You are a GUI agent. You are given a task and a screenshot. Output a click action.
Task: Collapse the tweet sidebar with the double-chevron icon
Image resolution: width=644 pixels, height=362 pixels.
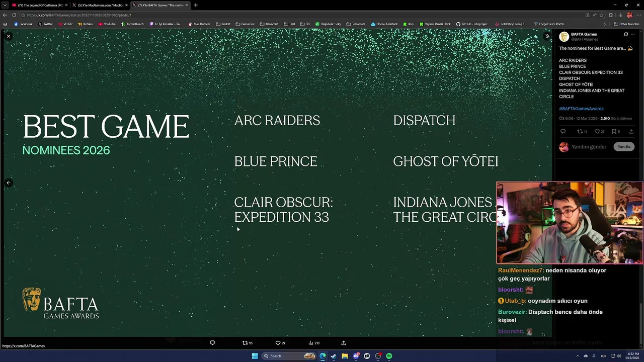pyautogui.click(x=547, y=36)
